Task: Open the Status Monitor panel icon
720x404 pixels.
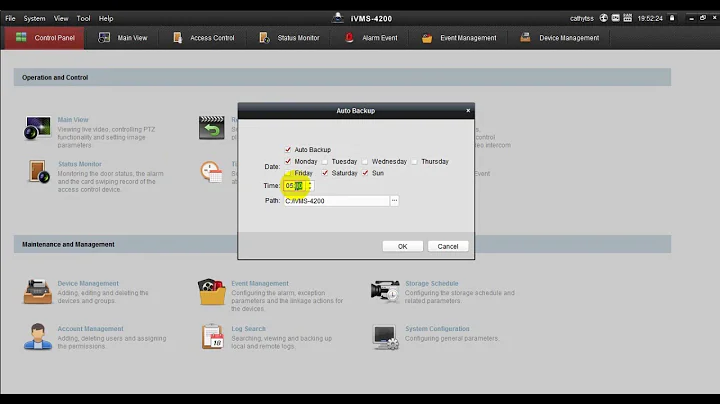Action: click(38, 172)
